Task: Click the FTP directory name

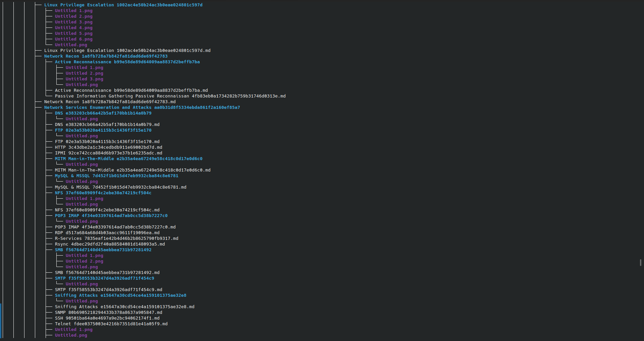Action: click(103, 130)
